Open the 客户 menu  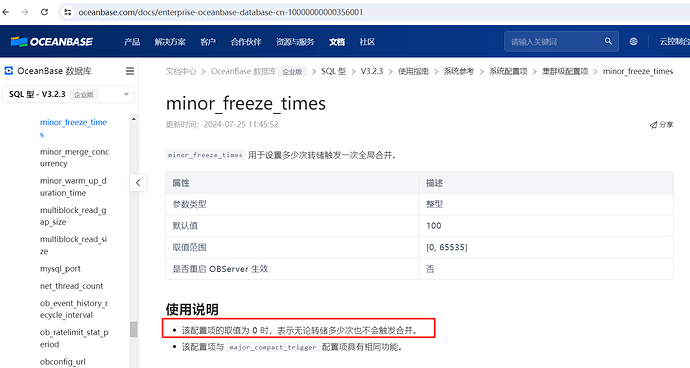[x=208, y=42]
